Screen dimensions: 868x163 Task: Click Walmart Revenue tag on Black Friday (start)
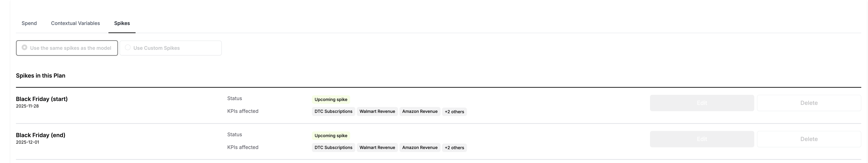pyautogui.click(x=377, y=111)
